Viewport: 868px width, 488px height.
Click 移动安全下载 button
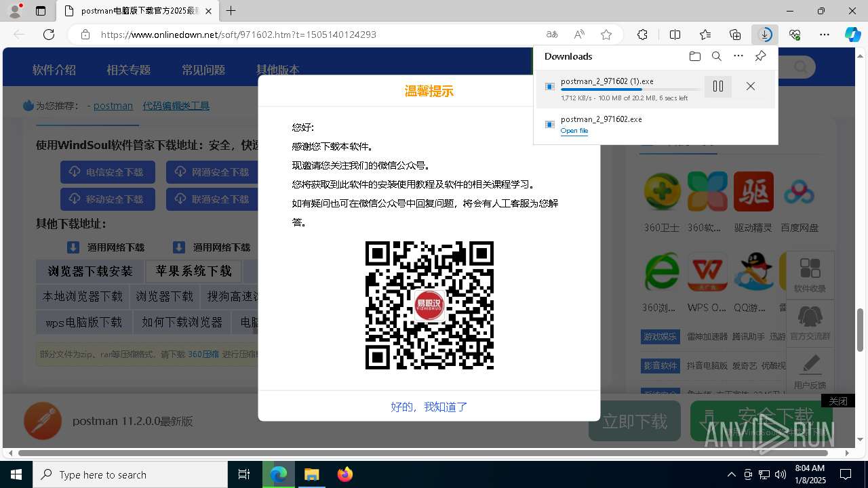(x=108, y=199)
